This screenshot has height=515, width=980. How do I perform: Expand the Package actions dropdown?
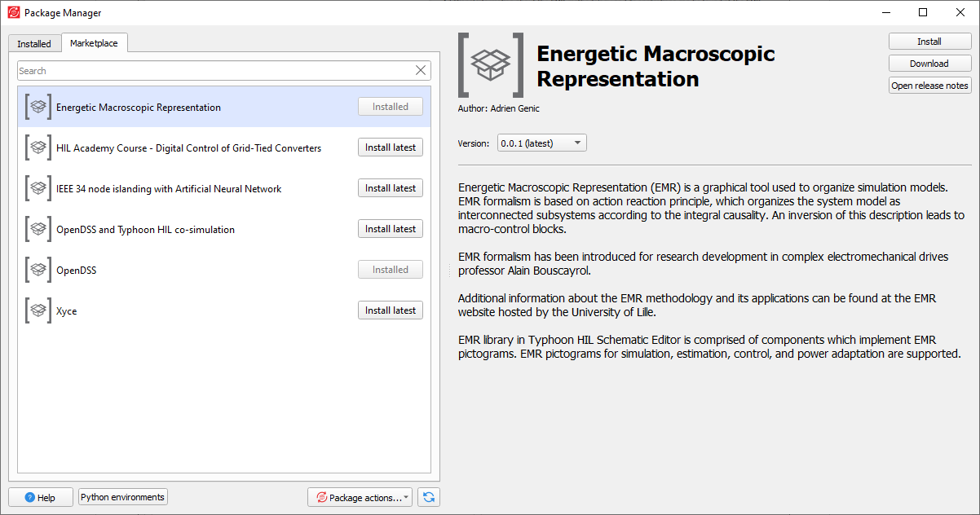coord(360,497)
